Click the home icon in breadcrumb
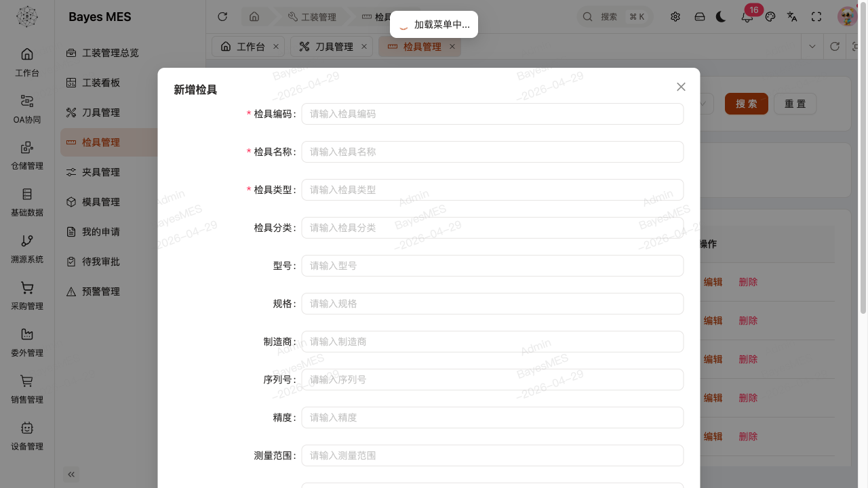 point(254,17)
